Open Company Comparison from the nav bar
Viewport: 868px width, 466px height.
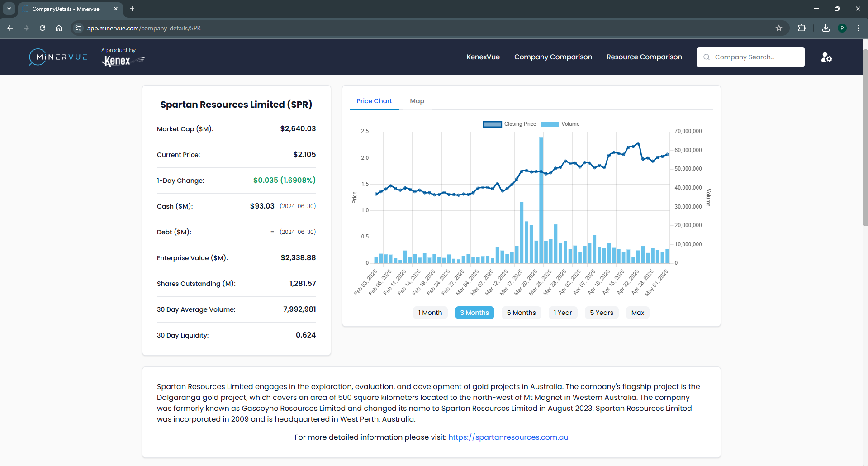click(x=553, y=57)
